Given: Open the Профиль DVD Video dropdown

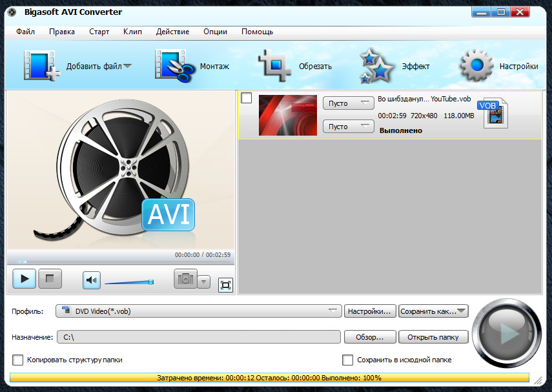Looking at the screenshot, I should click(199, 311).
